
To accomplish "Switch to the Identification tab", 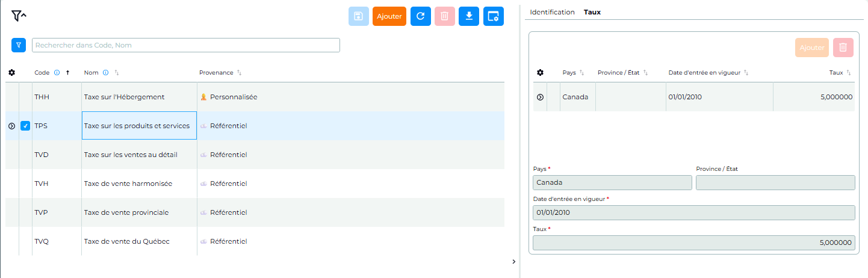I will click(552, 12).
